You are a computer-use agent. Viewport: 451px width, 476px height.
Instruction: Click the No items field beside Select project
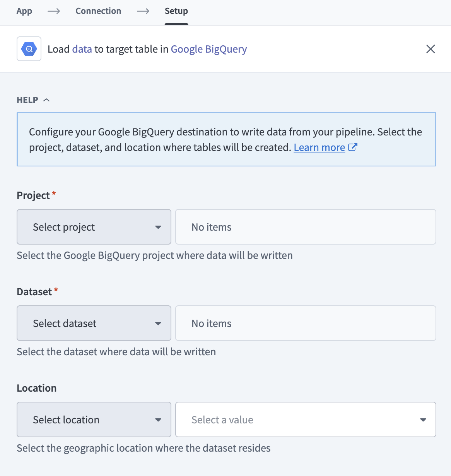tap(306, 227)
